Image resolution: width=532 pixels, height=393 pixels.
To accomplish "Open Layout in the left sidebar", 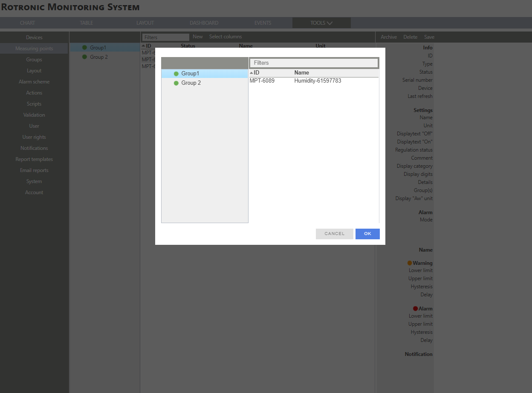I will [34, 71].
